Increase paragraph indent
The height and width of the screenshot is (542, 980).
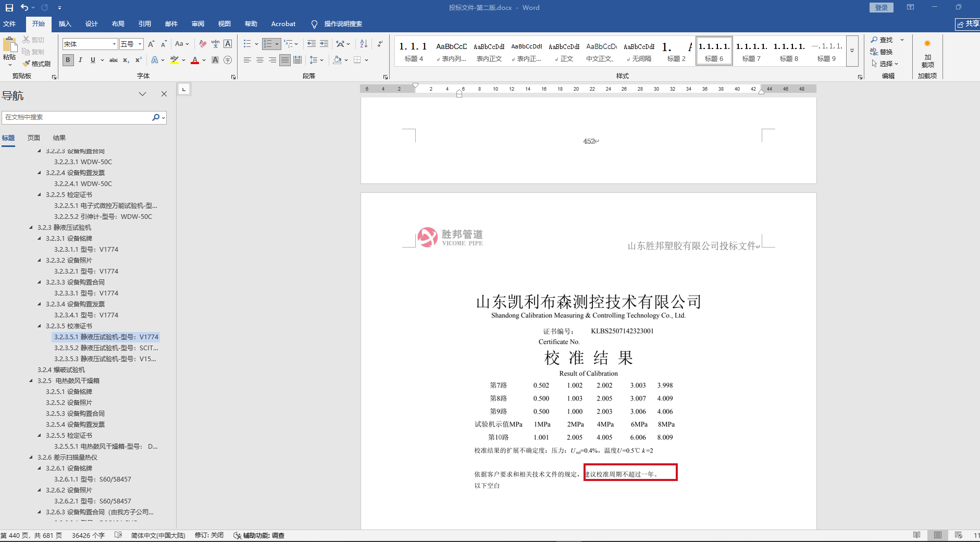(324, 44)
